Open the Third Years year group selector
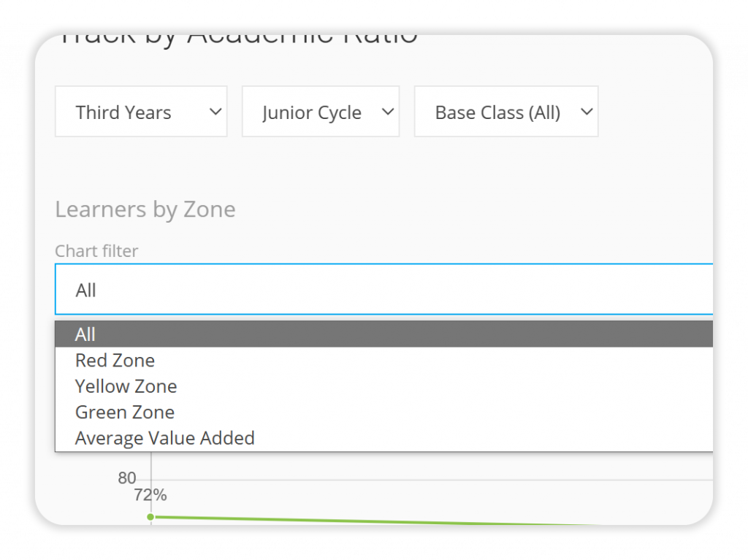The image size is (748, 560). click(x=140, y=112)
